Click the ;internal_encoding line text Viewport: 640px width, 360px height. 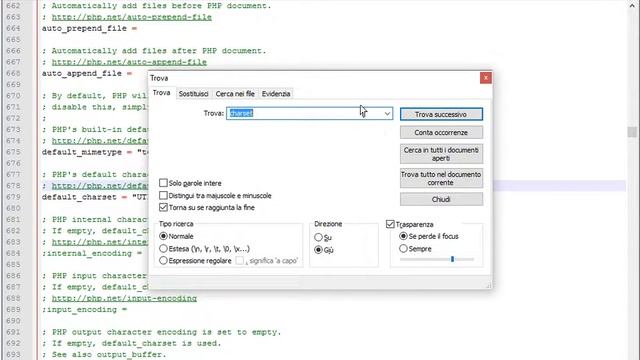coord(91,253)
